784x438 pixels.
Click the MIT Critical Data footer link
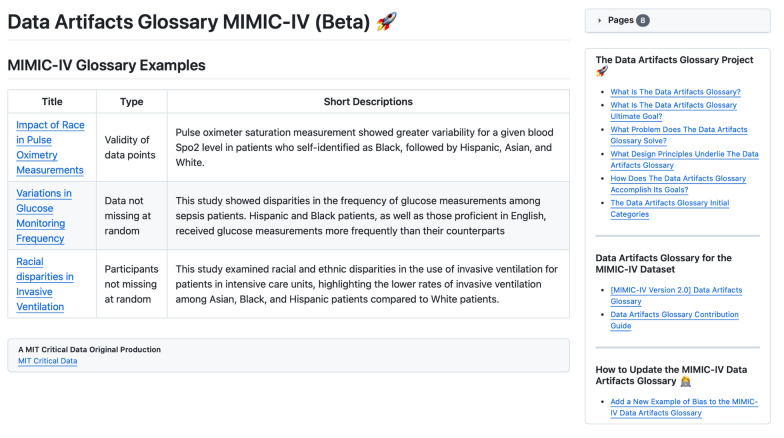pos(47,361)
